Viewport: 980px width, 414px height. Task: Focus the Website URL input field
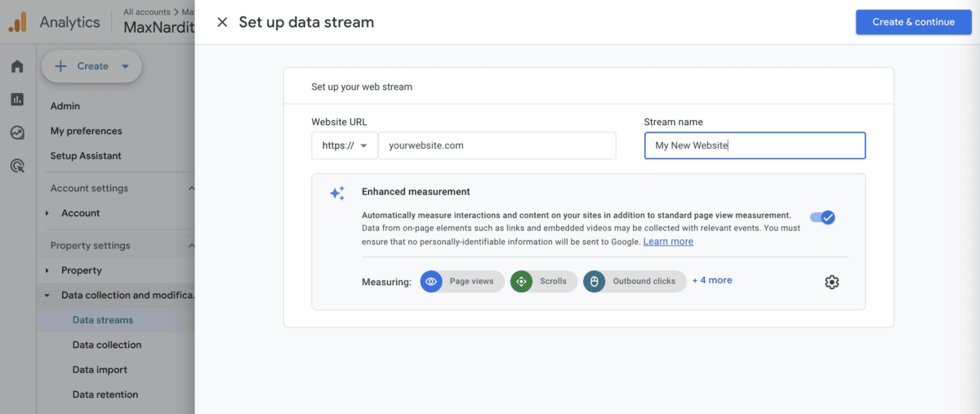(497, 145)
